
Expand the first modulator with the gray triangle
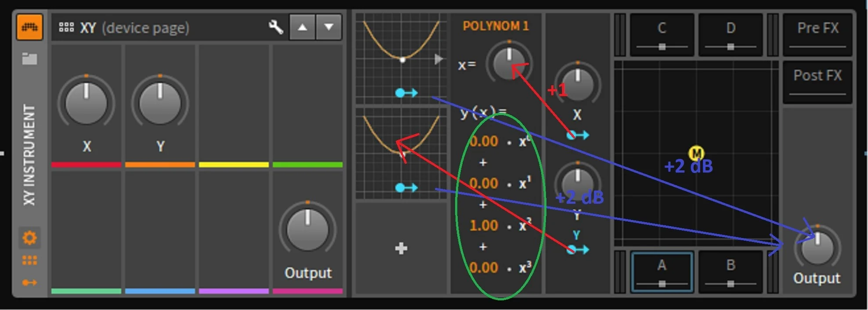[438, 59]
